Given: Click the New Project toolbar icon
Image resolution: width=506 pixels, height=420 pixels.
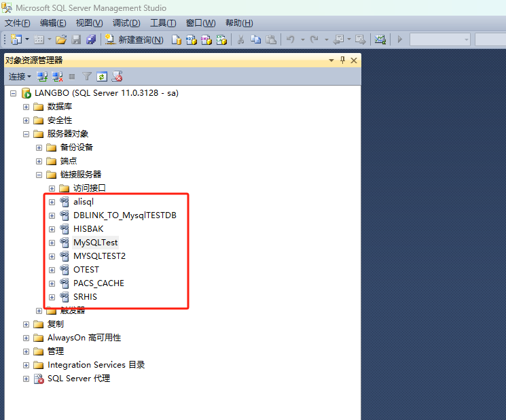Looking at the screenshot, I should click(x=16, y=39).
